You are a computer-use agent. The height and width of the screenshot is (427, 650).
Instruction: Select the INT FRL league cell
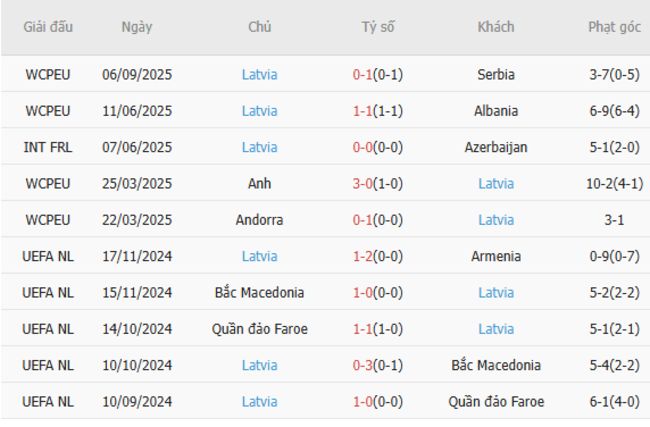49,147
